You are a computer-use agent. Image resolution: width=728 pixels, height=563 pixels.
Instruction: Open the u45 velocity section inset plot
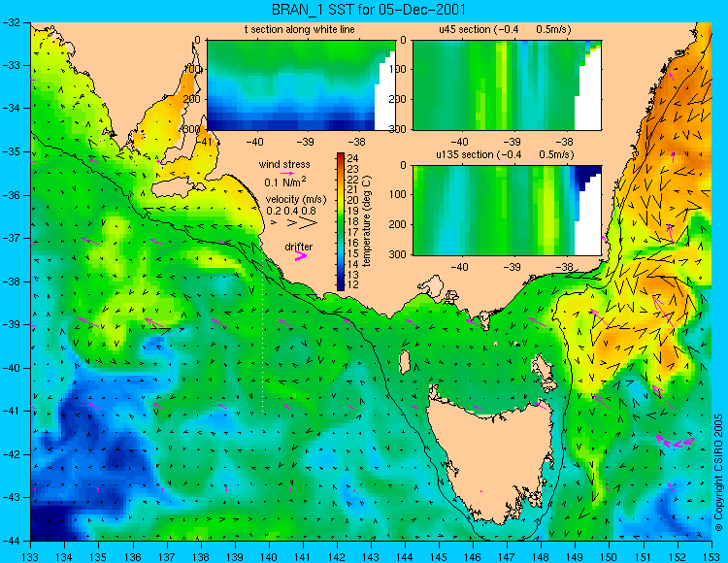tap(507, 85)
